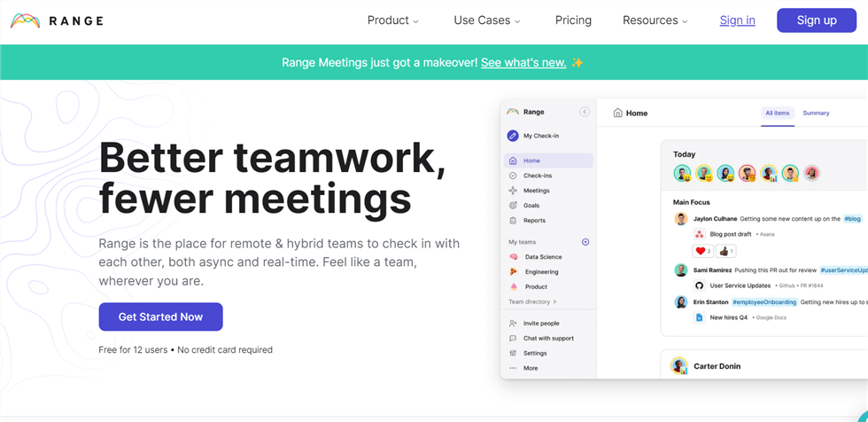
Task: Click the #employeeOnboarding tag
Action: tap(764, 301)
